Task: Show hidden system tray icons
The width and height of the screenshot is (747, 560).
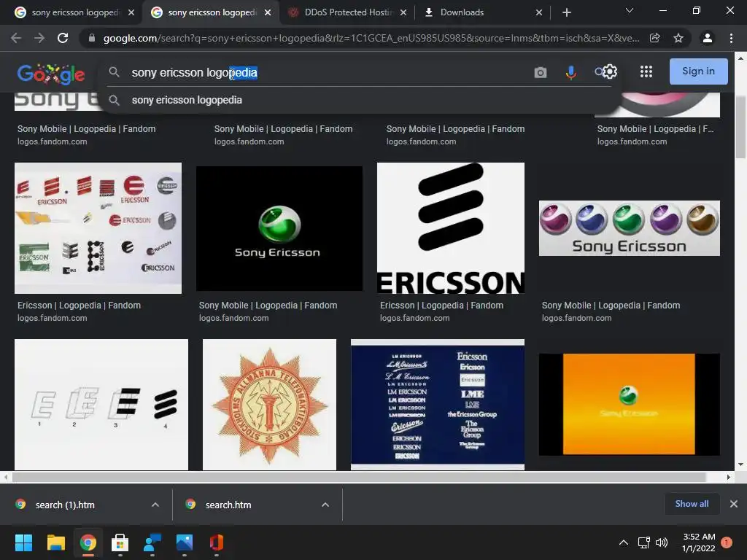Action: [x=624, y=542]
